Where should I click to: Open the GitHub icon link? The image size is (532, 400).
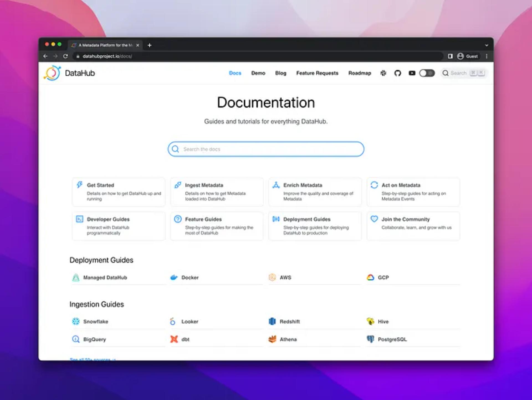click(x=398, y=73)
